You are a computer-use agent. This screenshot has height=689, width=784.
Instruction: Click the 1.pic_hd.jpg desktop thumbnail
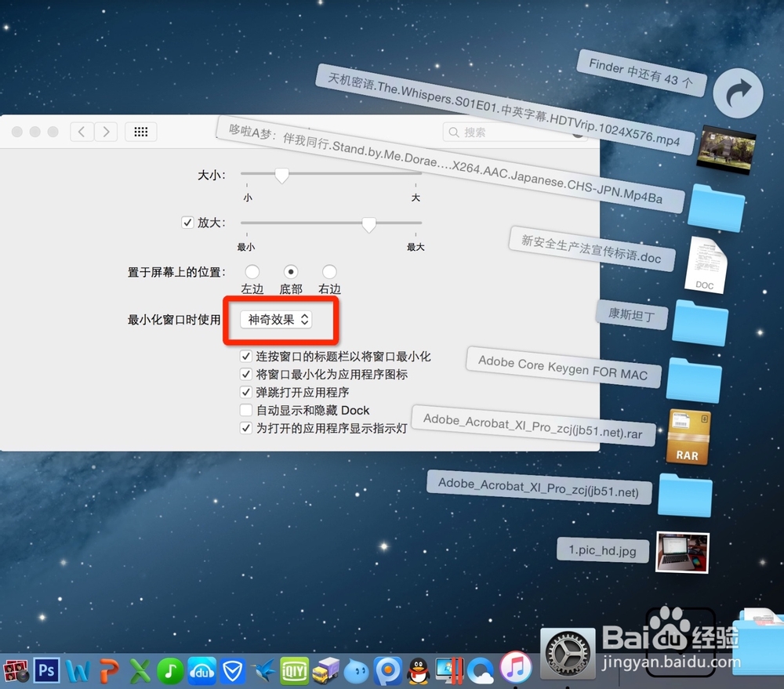point(681,553)
